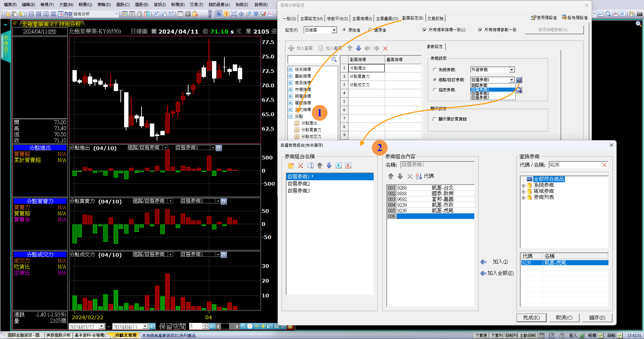Viewport: 644px width, 339px height.
Task: Select 自選券商2 in broker group list
Action: [299, 184]
